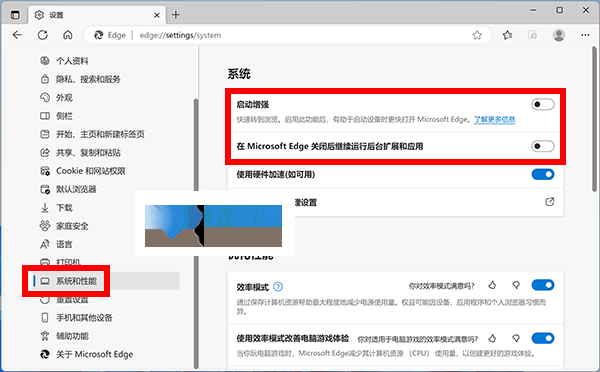Viewport: 600px width, 372px height.
Task: Close the 设置 tab
Action: click(x=157, y=15)
